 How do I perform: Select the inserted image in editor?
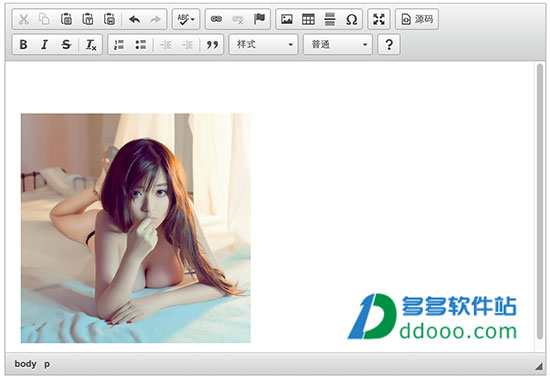coord(136,228)
